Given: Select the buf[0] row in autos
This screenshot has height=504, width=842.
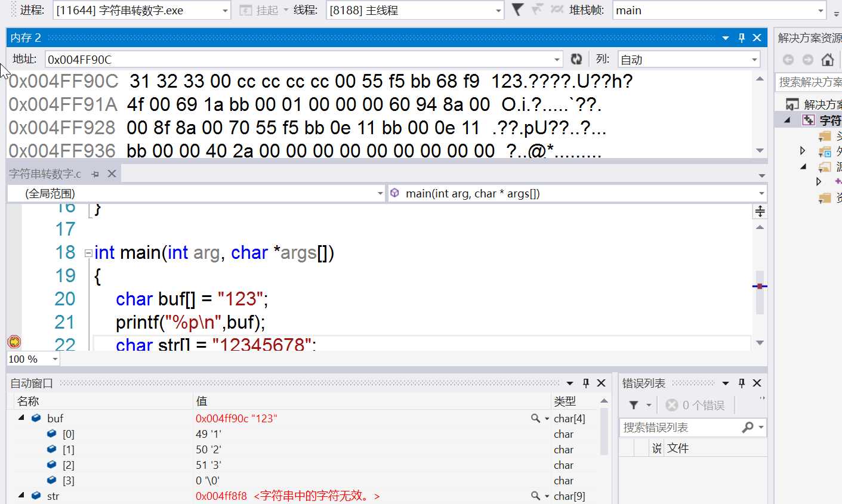Looking at the screenshot, I should [x=306, y=434].
